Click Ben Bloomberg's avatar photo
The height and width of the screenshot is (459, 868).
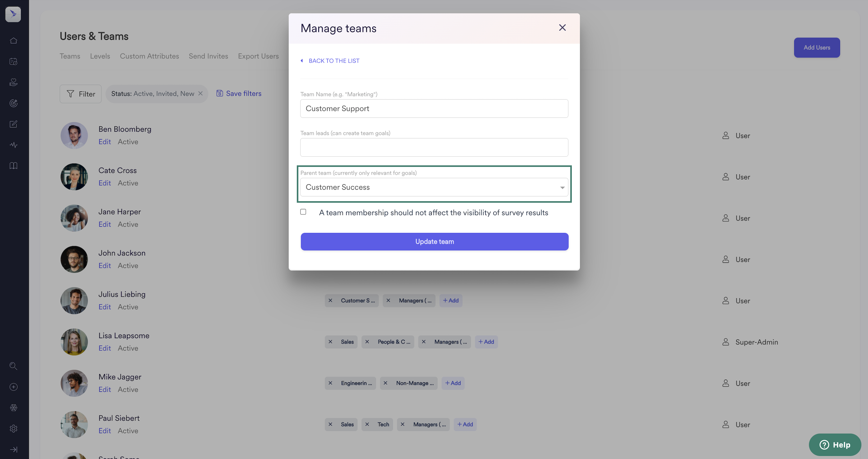[74, 135]
